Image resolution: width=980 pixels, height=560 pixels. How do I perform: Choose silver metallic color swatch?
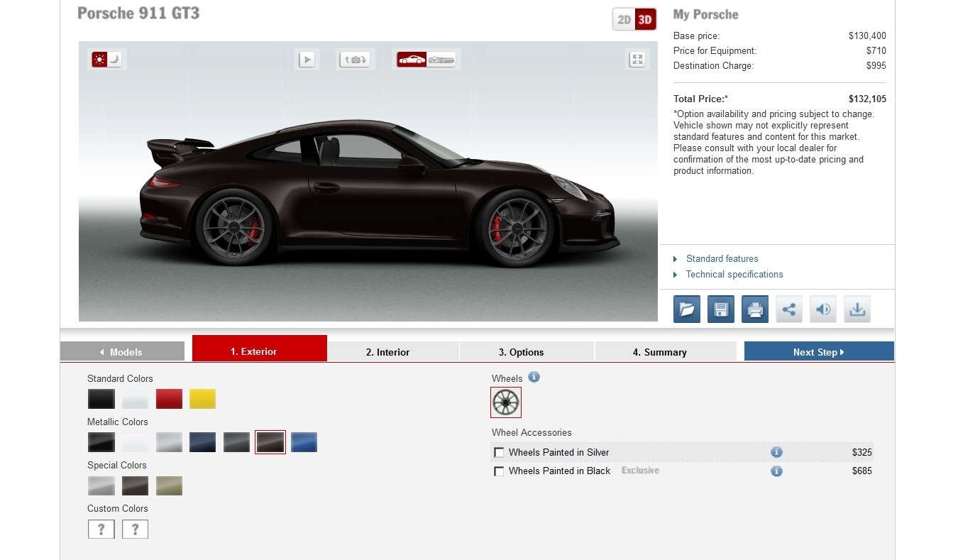[x=169, y=442]
